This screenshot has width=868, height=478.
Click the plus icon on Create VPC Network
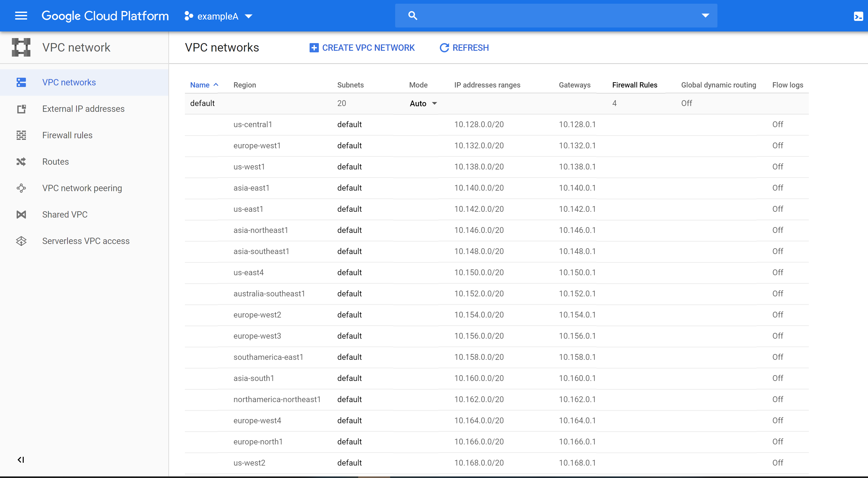tap(314, 48)
